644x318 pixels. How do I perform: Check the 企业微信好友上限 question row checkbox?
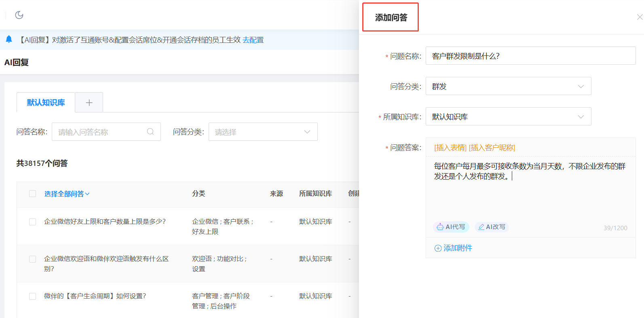pos(33,222)
